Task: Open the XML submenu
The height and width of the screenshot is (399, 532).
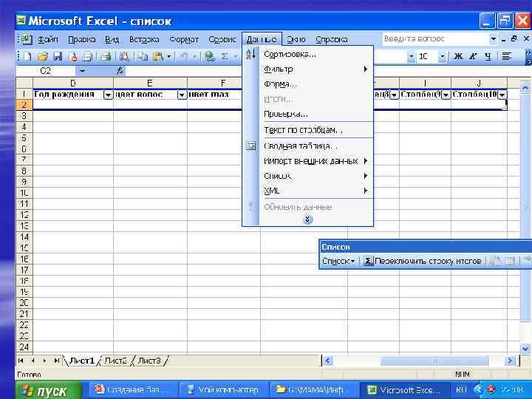Action: point(308,191)
